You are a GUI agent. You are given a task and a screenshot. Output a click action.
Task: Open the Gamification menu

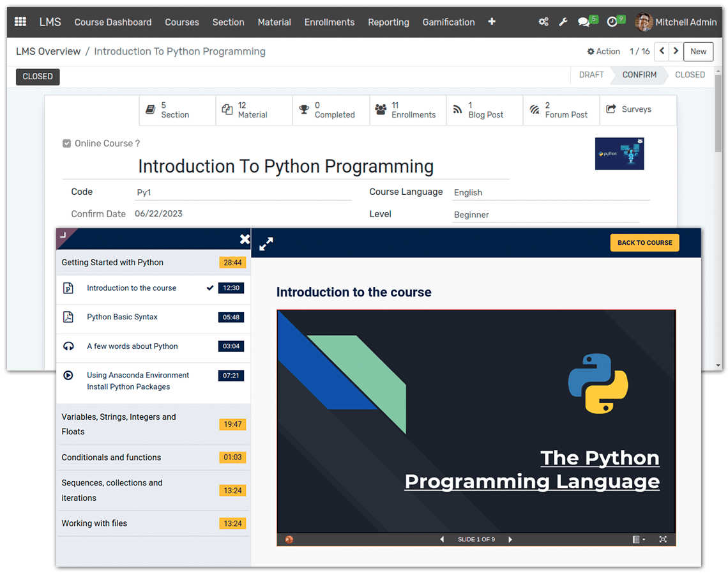[448, 22]
